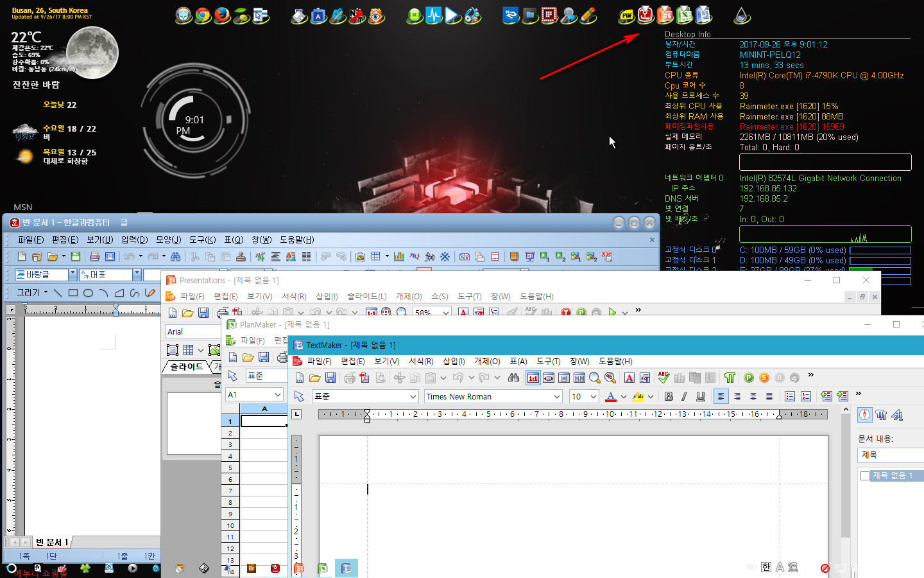Toggle formatting marks (pilcrow) in TextMaker
Image resolution: width=924 pixels, height=578 pixels.
730,378
